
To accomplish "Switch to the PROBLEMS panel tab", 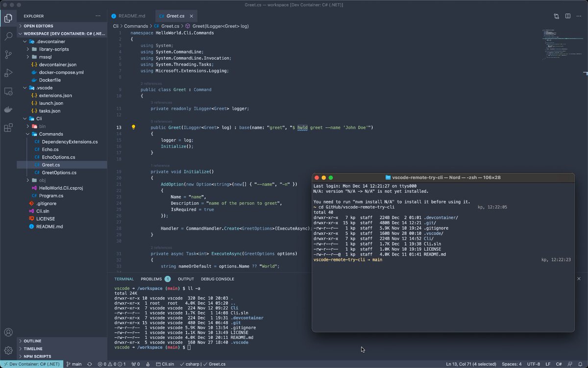I will [155, 279].
